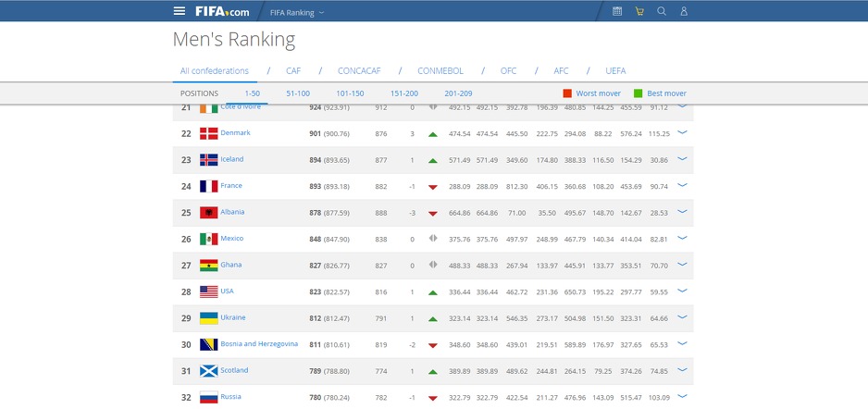
Task: Select positions 101-150
Action: 350,93
